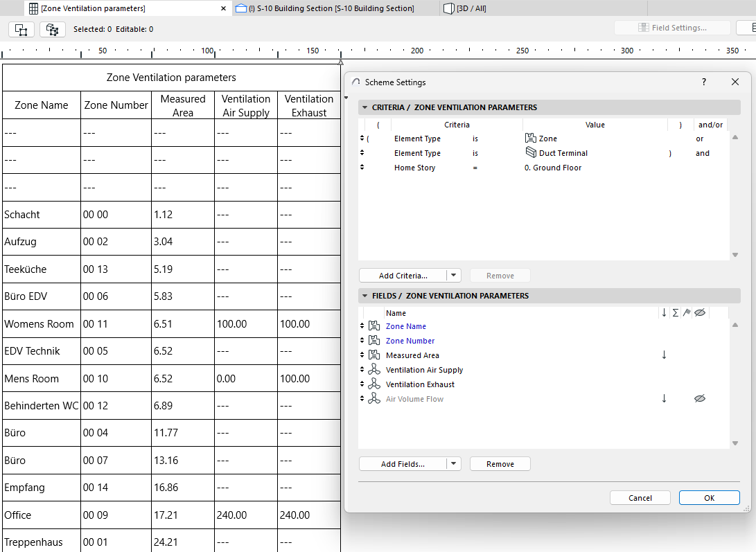Open the Add Criteria dropdown arrow
This screenshot has width=756, height=552.
tap(454, 275)
